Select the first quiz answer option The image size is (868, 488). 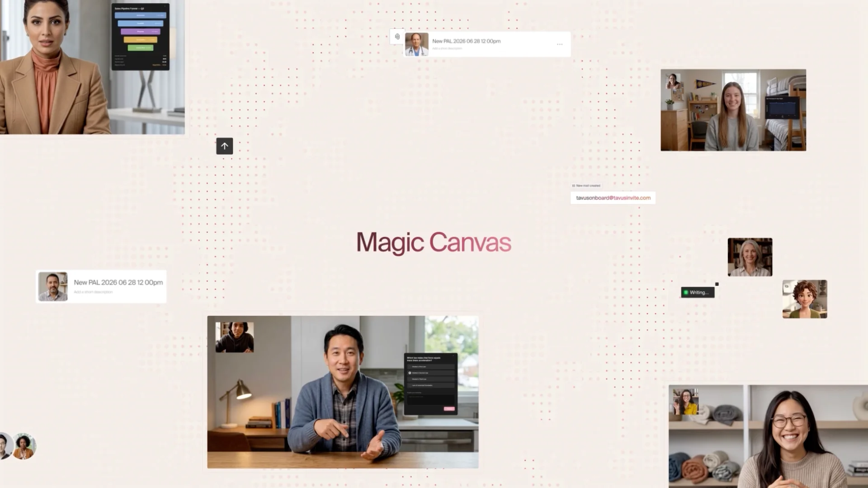coord(431,367)
